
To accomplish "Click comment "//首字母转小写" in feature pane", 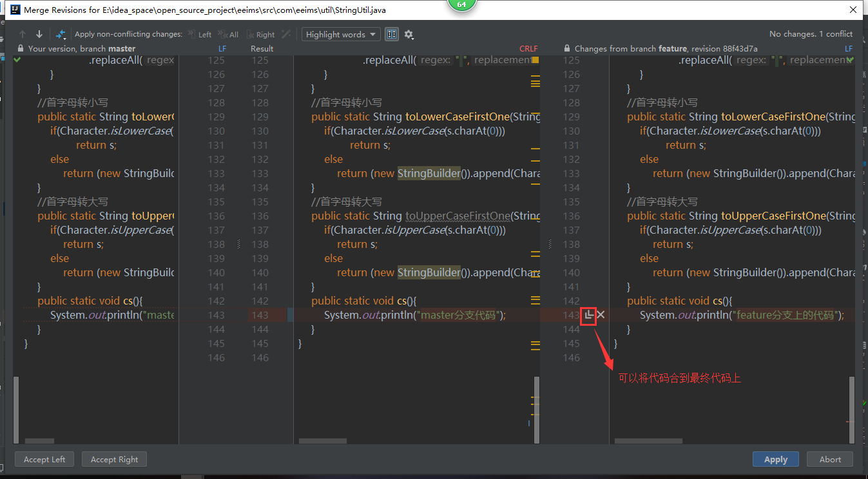I will pyautogui.click(x=662, y=102).
